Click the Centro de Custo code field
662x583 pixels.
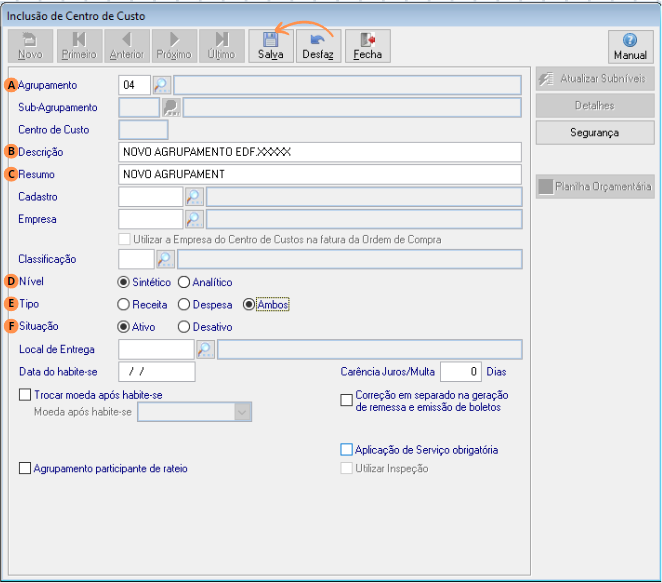144,130
